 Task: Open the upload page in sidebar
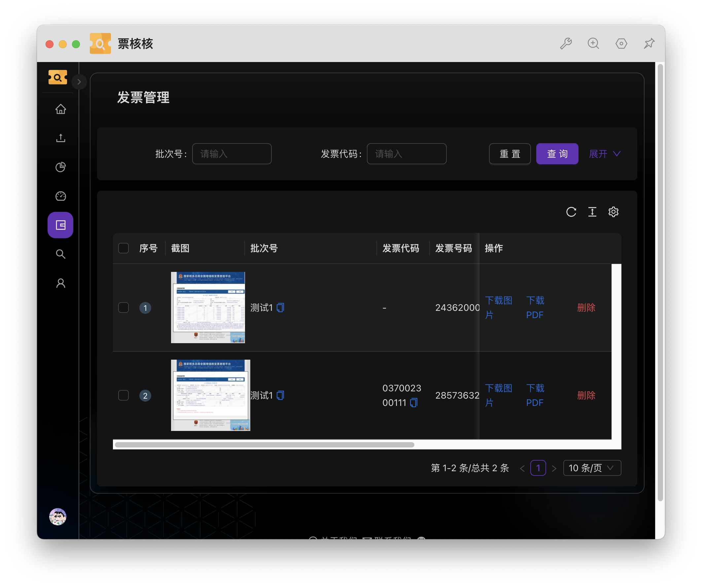click(60, 138)
